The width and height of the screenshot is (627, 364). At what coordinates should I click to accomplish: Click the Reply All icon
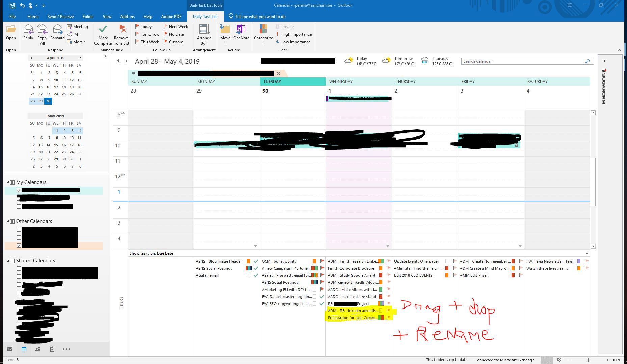(42, 30)
